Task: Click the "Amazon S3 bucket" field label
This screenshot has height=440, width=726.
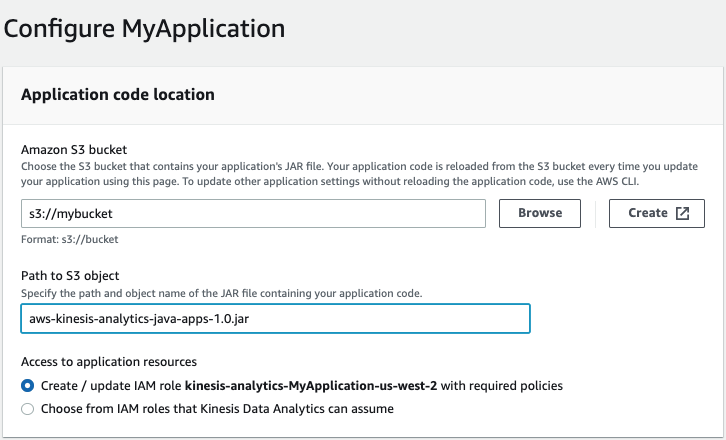Action: click(x=71, y=148)
